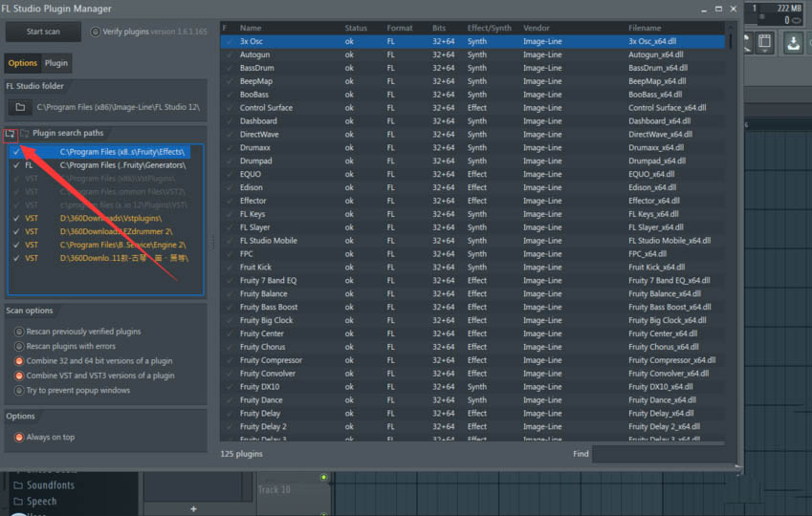The image size is (812, 516).
Task: Sort plugin list by Effect/Synth column
Action: (x=489, y=29)
